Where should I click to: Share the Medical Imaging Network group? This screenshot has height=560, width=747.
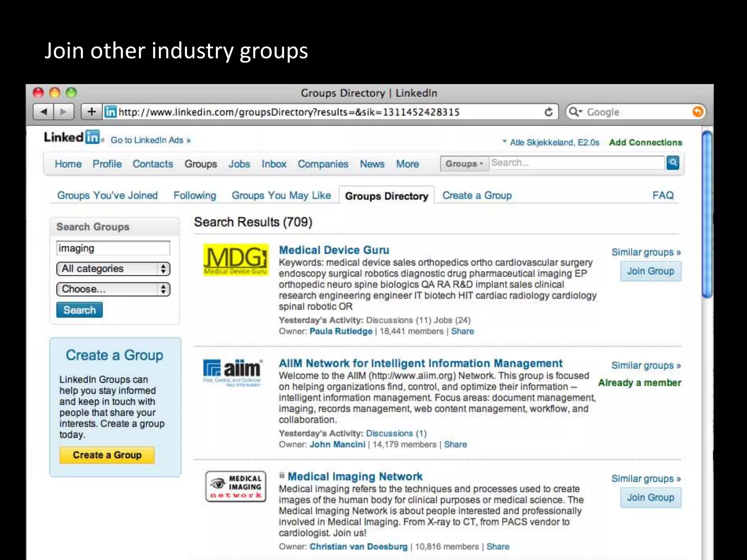(498, 547)
